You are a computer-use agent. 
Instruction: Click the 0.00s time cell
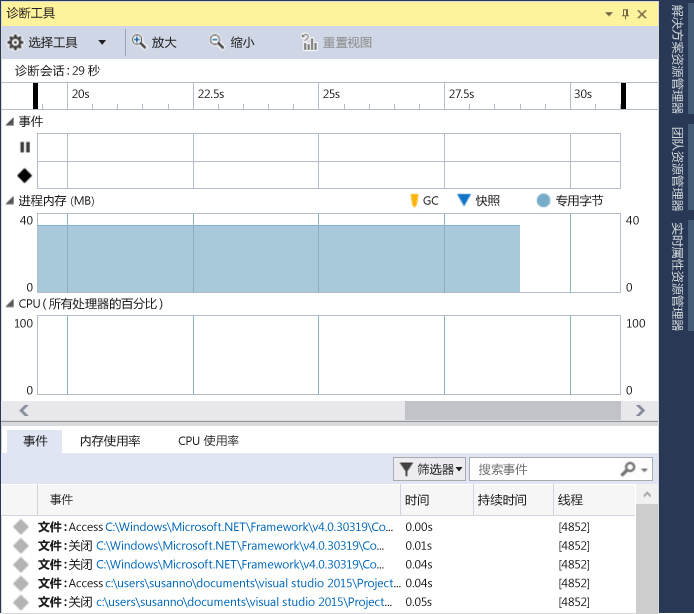pos(419,527)
